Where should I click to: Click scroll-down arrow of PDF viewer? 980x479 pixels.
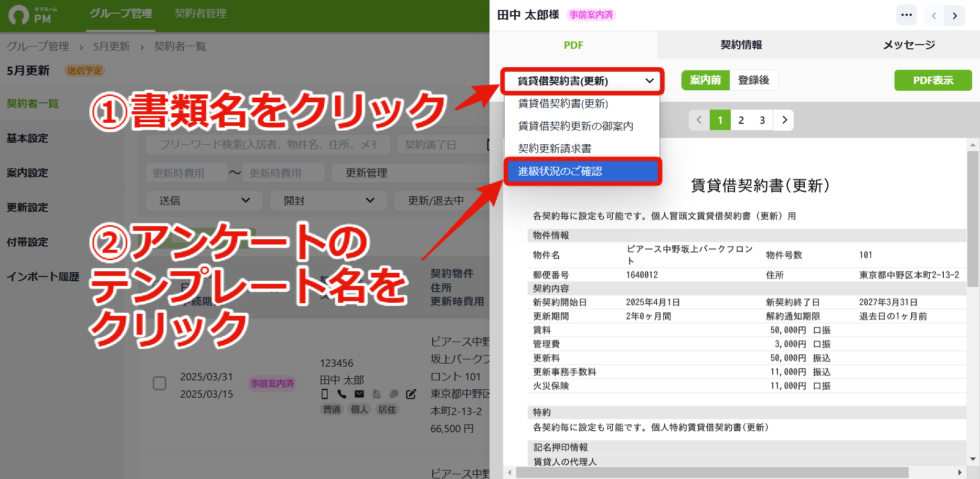pyautogui.click(x=973, y=459)
